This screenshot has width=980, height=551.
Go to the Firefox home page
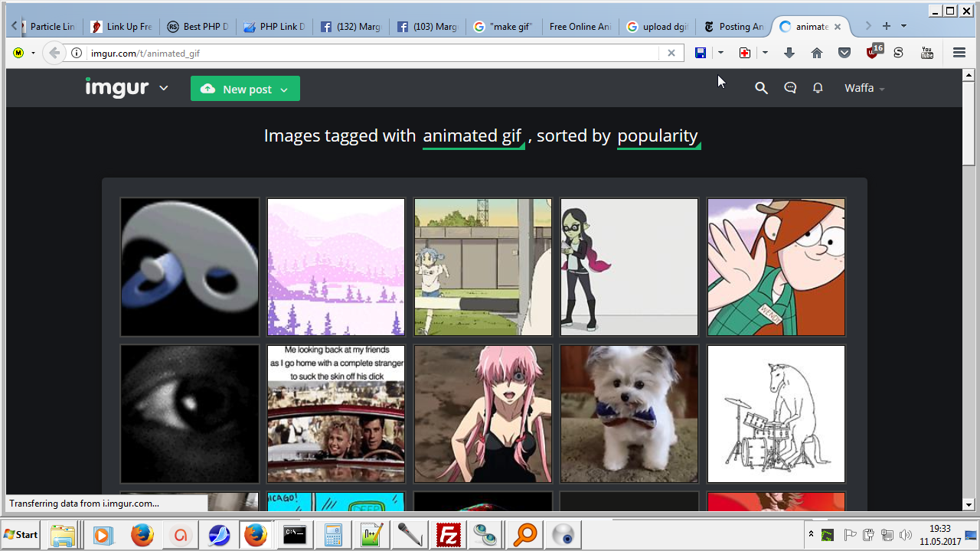[817, 53]
